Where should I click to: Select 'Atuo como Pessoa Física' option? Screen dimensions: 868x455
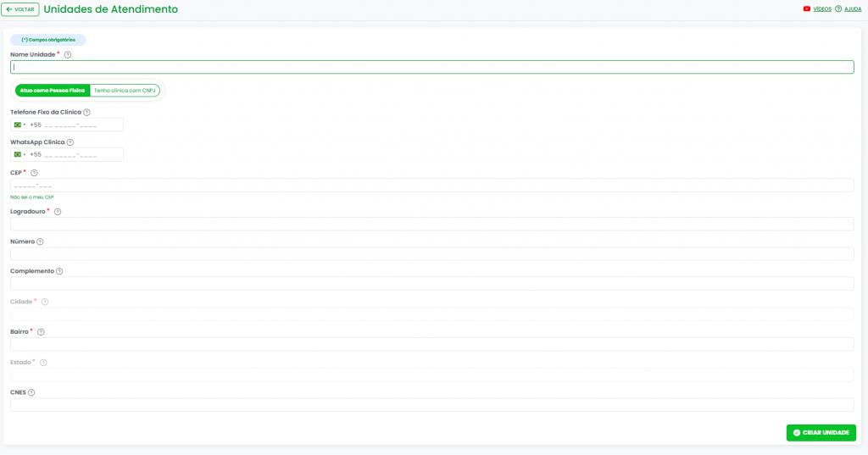pyautogui.click(x=53, y=90)
